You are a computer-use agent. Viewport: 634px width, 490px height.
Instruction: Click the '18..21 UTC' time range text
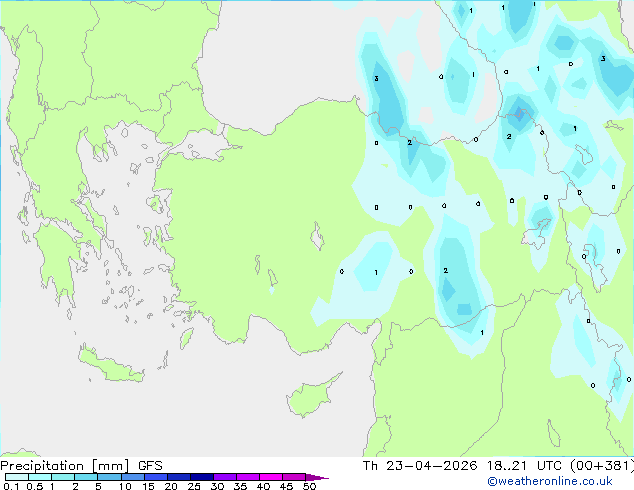[524, 466]
